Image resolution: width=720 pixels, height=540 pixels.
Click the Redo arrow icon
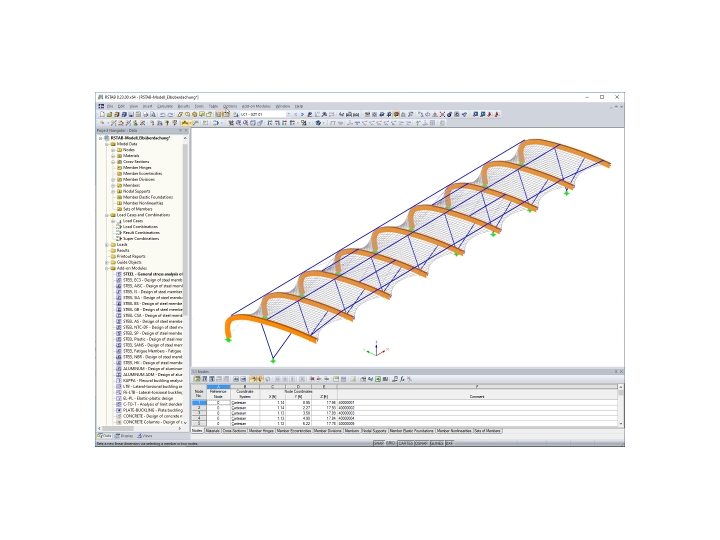pos(170,114)
